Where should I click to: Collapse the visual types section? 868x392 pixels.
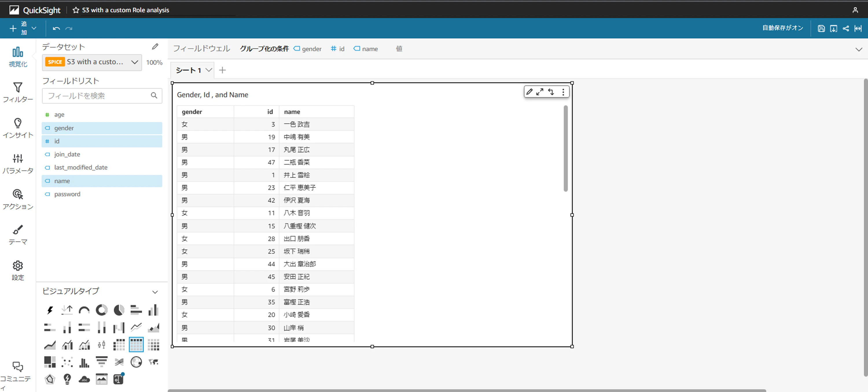coord(155,292)
